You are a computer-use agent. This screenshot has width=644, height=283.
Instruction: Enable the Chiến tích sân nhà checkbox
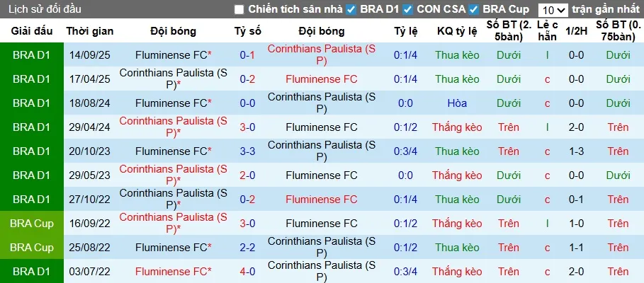point(239,9)
